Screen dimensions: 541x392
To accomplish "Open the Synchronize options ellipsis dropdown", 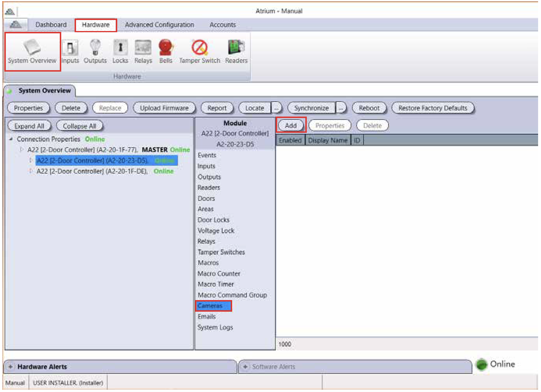I will 341,108.
